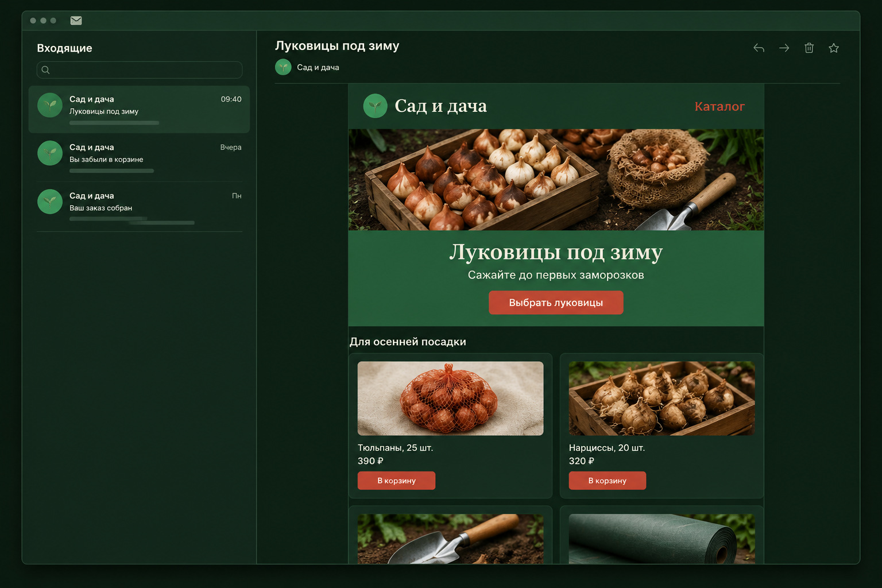Click the forward arrow icon

[784, 48]
